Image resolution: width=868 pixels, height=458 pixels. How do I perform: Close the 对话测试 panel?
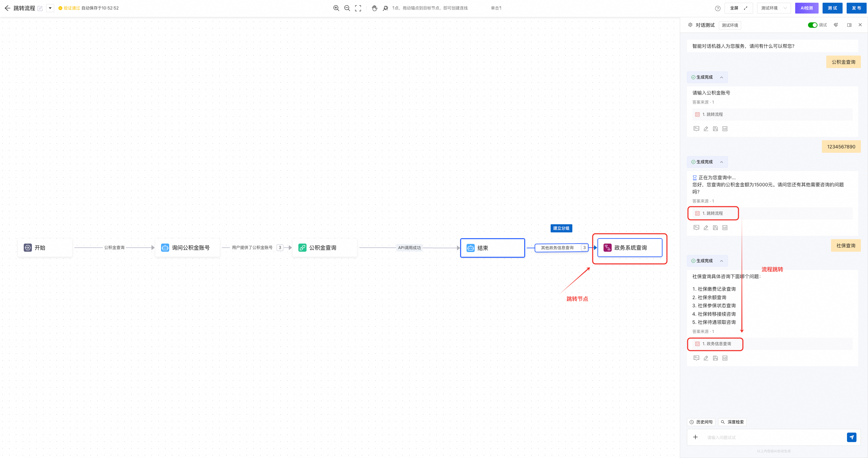pos(860,25)
